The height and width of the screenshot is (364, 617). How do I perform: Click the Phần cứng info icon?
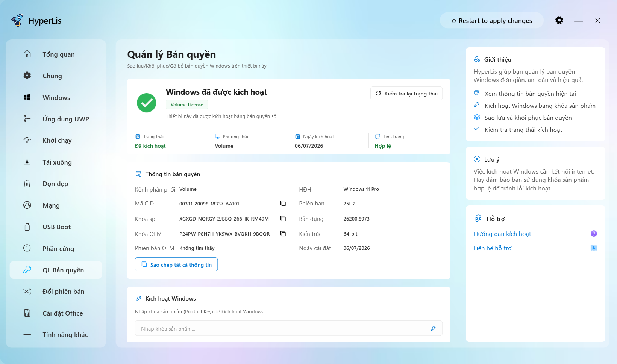[x=27, y=248]
